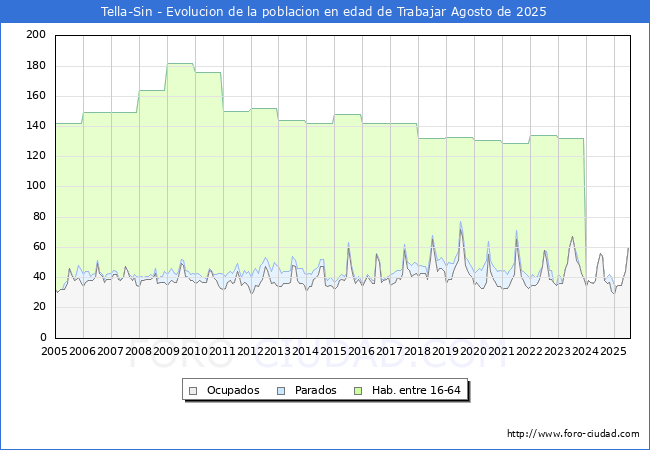Screen dimensions: 650x450
Task: Click the 200 y-axis value
Action: 36,34
